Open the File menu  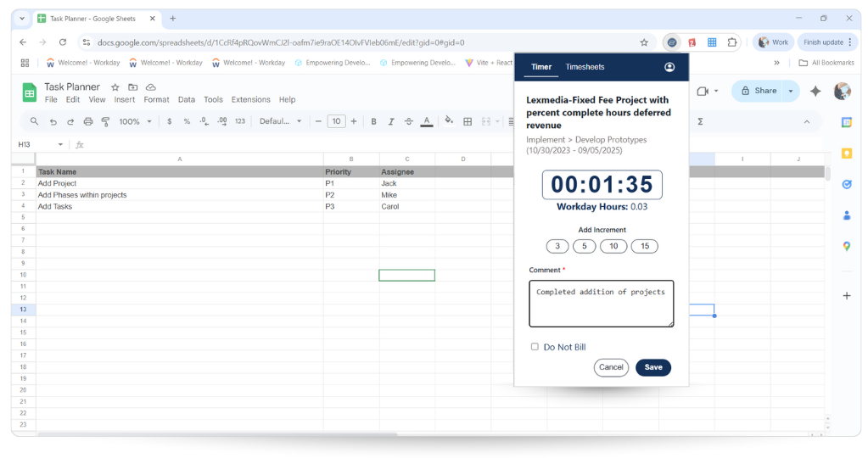(x=51, y=99)
